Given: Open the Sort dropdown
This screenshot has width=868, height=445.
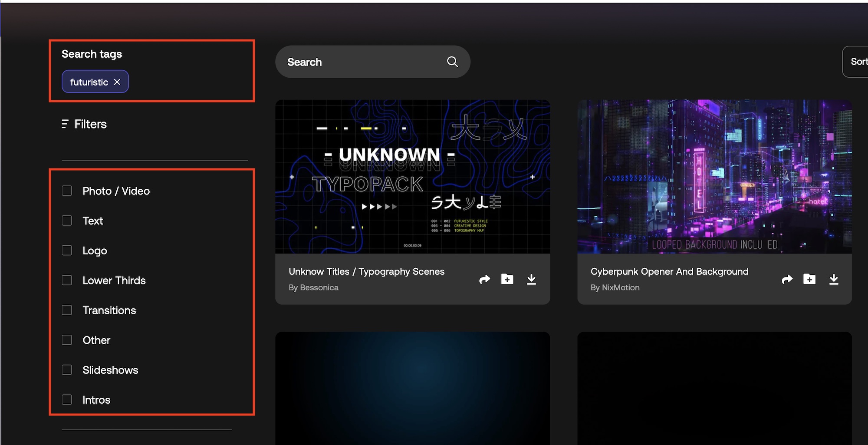Looking at the screenshot, I should coord(855,62).
